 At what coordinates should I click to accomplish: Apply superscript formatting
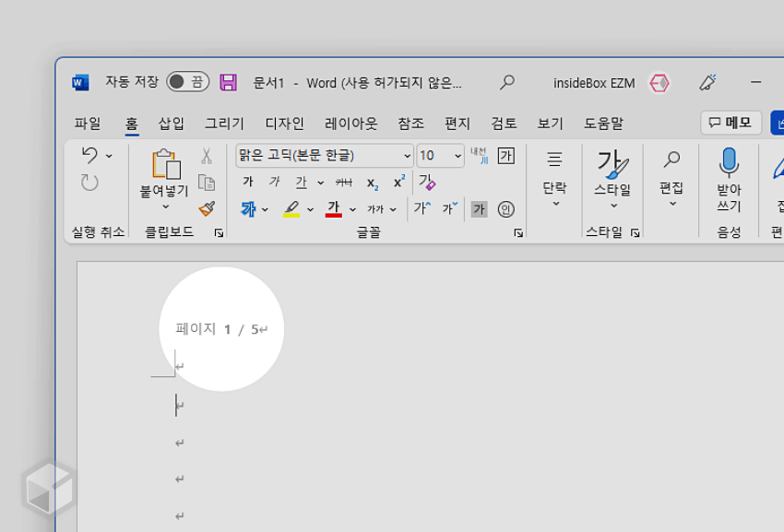(399, 181)
